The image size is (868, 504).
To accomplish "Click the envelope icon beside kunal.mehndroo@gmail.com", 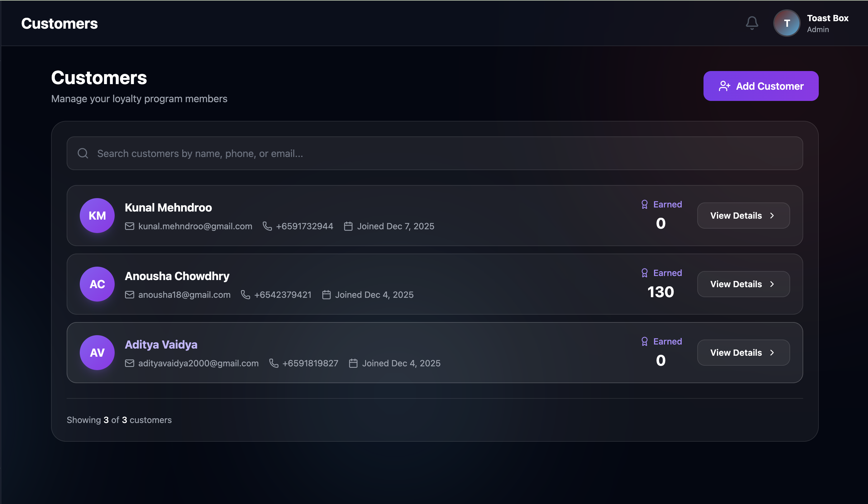I will click(130, 226).
